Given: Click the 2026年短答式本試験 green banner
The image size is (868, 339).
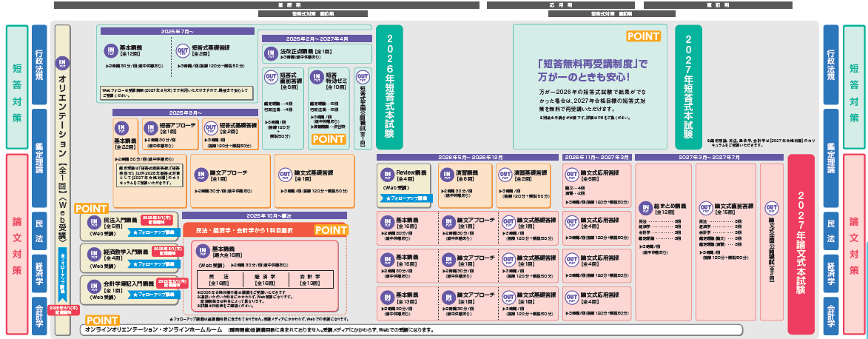Looking at the screenshot, I should (x=389, y=87).
